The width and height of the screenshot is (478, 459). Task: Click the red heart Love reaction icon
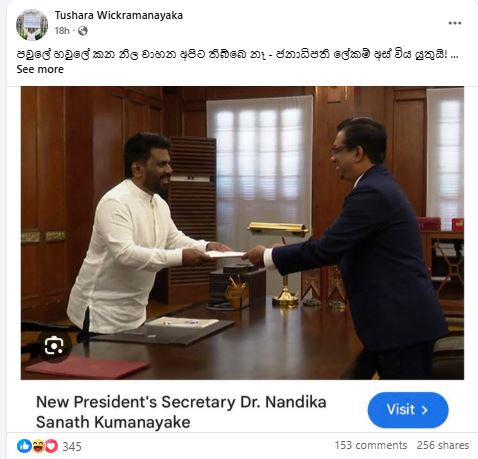pos(51,446)
